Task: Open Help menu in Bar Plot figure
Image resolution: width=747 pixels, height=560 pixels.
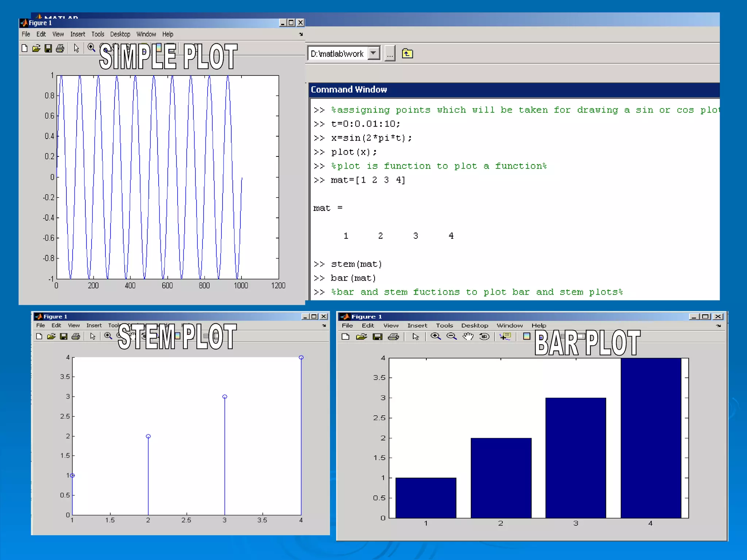Action: (539, 326)
